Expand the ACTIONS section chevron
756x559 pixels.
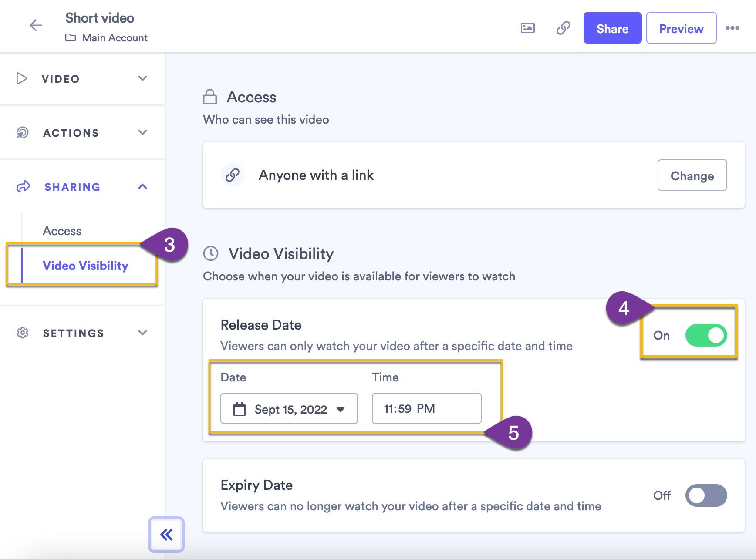coord(142,132)
